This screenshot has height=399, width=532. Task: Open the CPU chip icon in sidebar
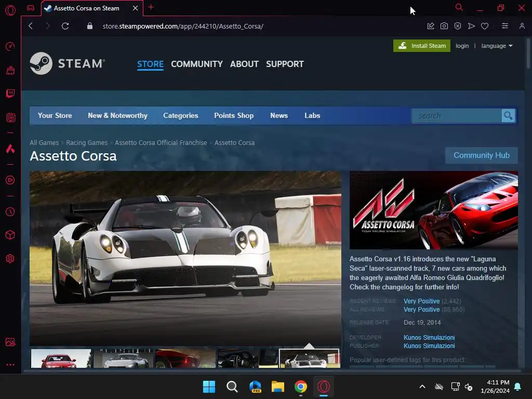point(10,117)
